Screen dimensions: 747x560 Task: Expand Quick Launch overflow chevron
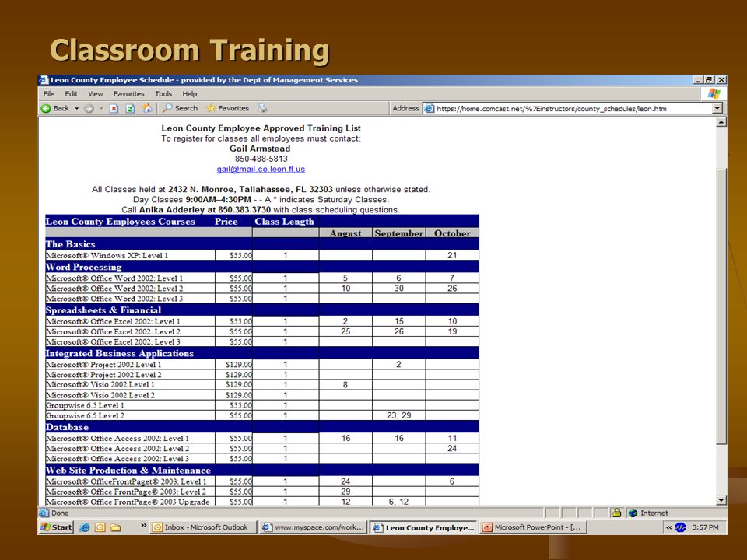143,526
